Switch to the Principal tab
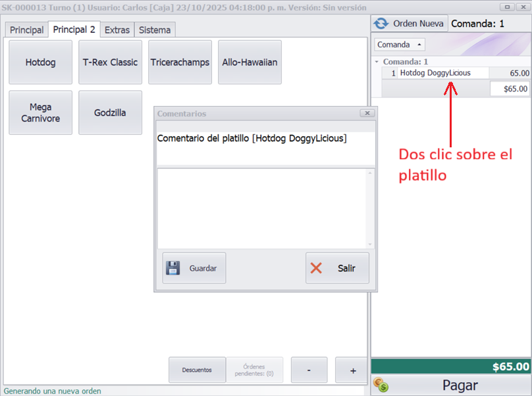 click(26, 30)
